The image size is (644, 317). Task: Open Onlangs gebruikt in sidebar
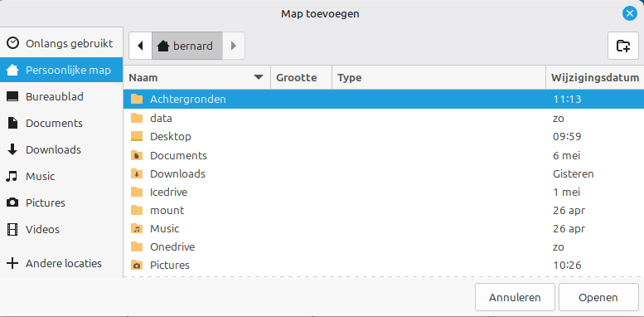(x=61, y=43)
